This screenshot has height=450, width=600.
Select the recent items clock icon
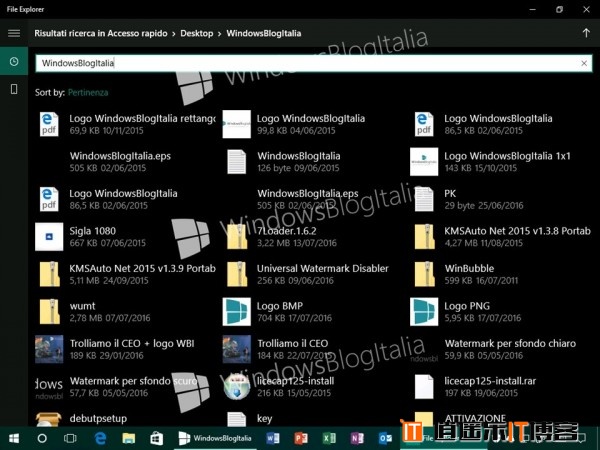14,61
